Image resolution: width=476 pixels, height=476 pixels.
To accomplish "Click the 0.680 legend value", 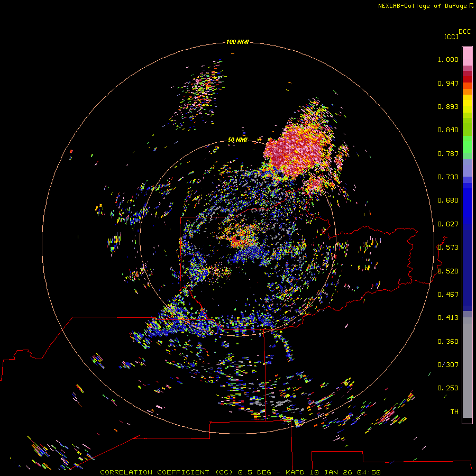I will pyautogui.click(x=448, y=200).
